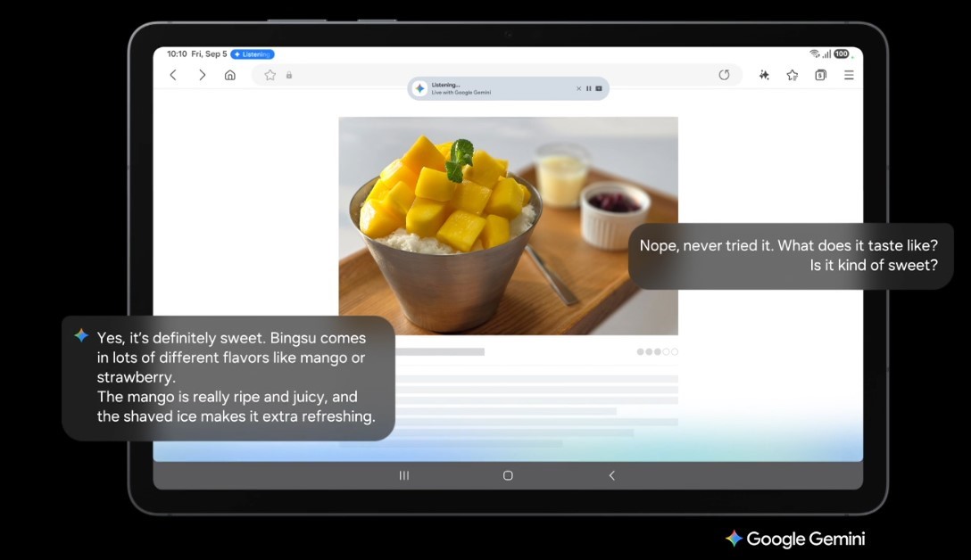
Task: Tap the Gemini sparkle logo in pill
Action: pos(419,88)
